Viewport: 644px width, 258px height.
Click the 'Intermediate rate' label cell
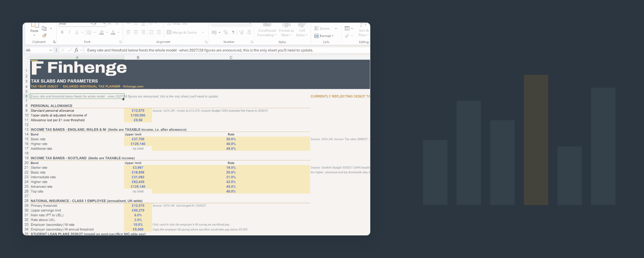pos(77,177)
